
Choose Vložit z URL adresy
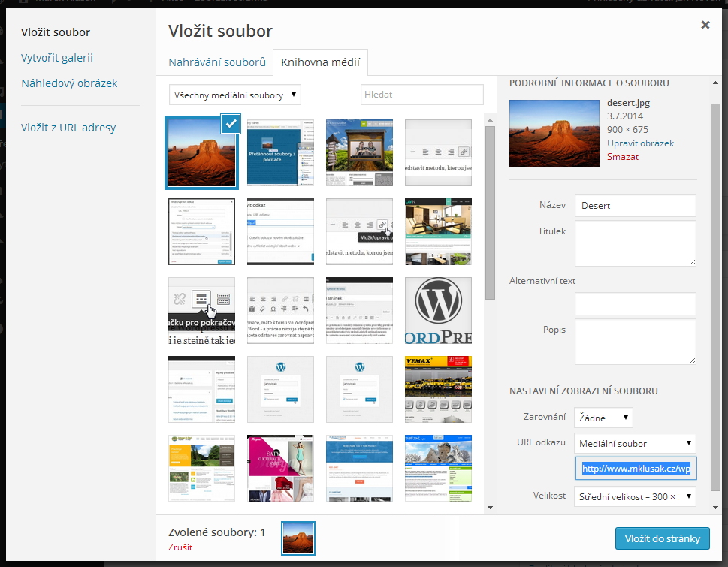point(68,128)
